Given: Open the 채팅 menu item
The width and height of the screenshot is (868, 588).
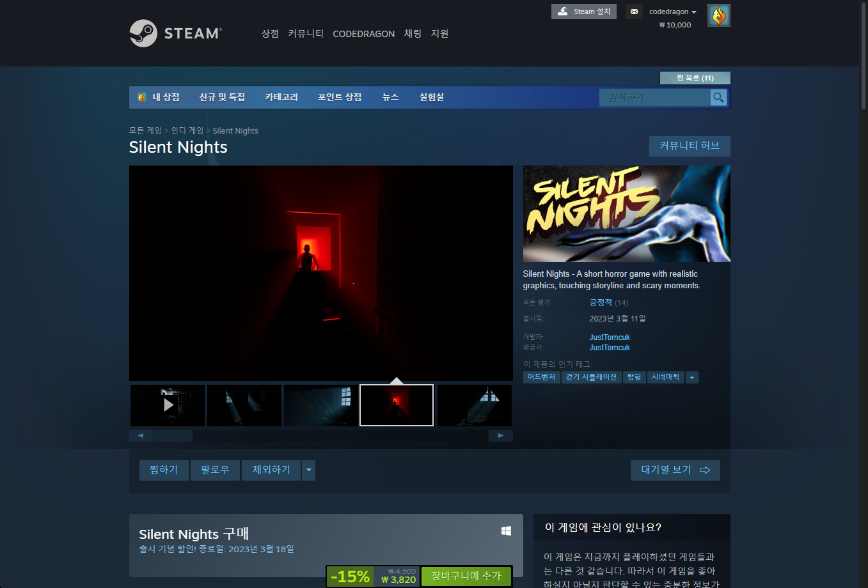Looking at the screenshot, I should click(413, 33).
